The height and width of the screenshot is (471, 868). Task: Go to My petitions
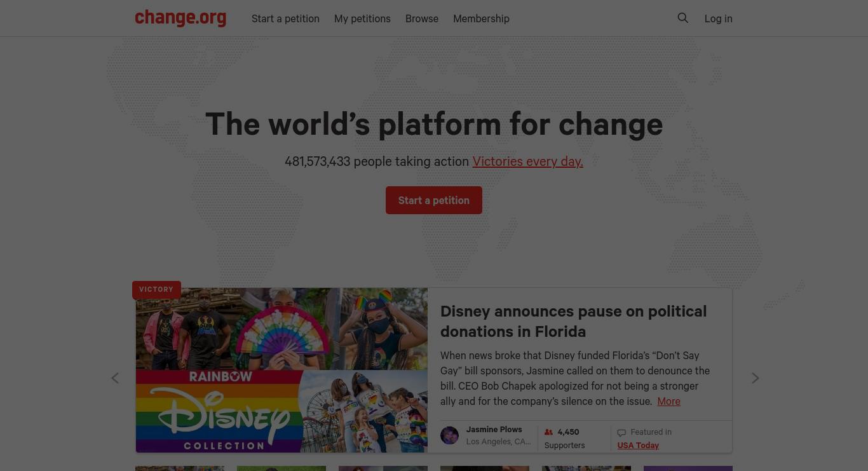click(x=362, y=18)
